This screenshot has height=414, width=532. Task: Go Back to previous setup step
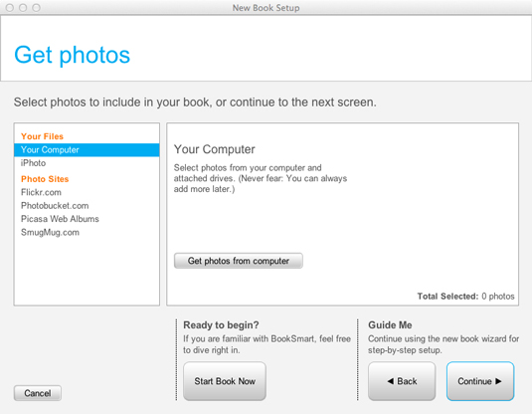click(402, 381)
